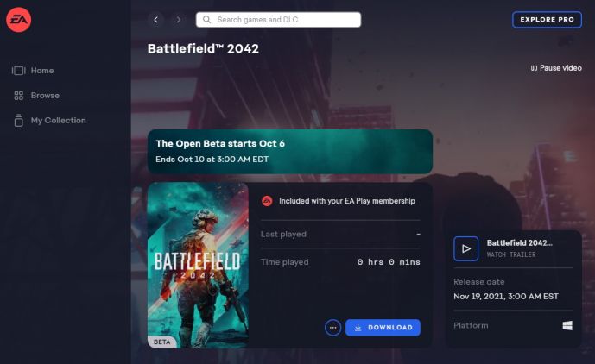The height and width of the screenshot is (364, 595).
Task: Play the Battlefield 2042 trailer icon
Action: point(465,248)
